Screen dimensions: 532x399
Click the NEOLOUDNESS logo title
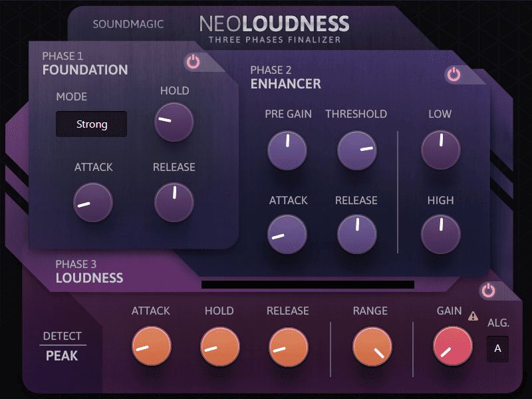(274, 25)
